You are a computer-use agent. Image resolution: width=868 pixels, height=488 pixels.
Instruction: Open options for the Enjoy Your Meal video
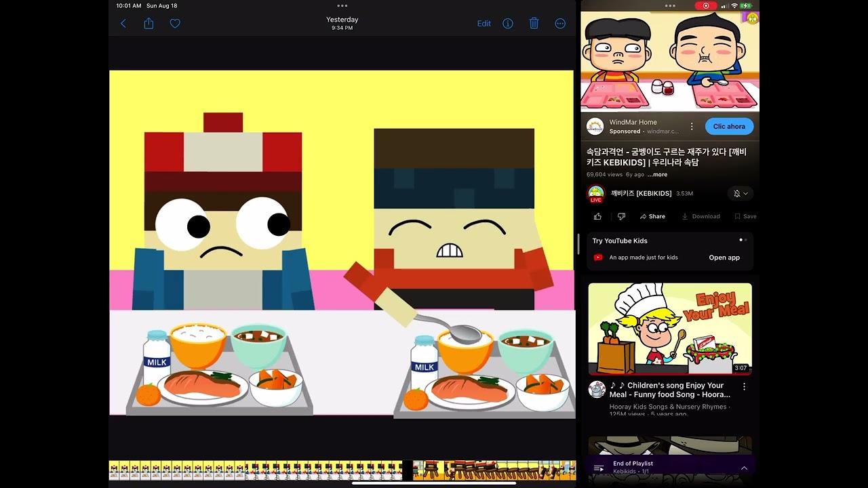tap(744, 387)
